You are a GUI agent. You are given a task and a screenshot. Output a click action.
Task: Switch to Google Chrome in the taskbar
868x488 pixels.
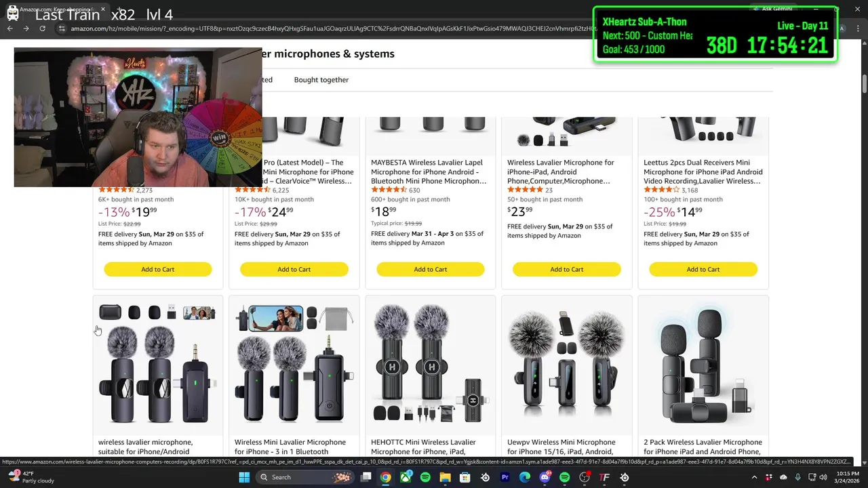click(385, 477)
